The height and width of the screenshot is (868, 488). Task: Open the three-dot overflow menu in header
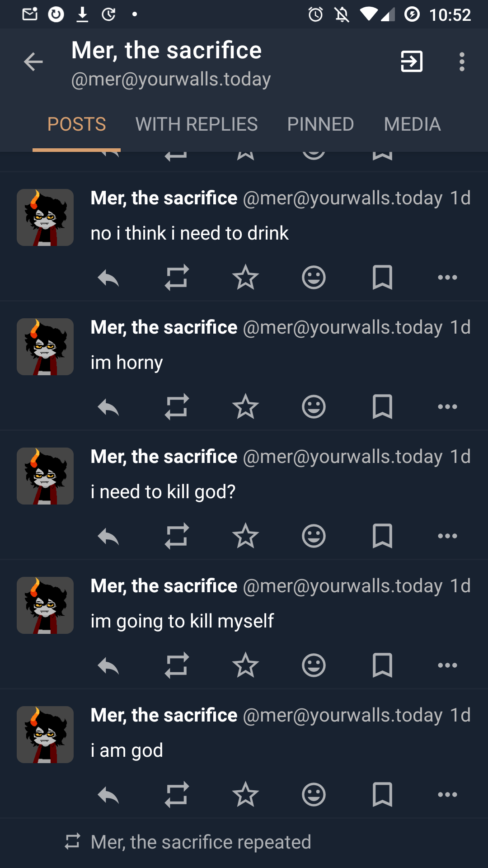tap(461, 62)
